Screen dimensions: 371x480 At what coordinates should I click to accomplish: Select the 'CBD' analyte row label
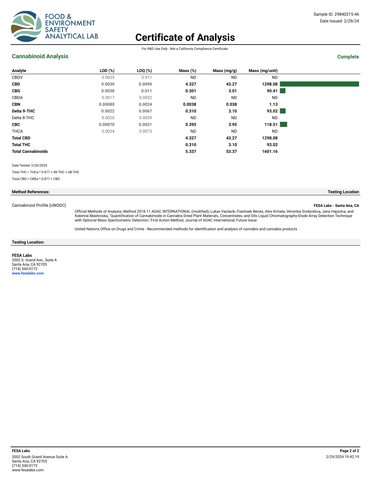tap(16, 84)
